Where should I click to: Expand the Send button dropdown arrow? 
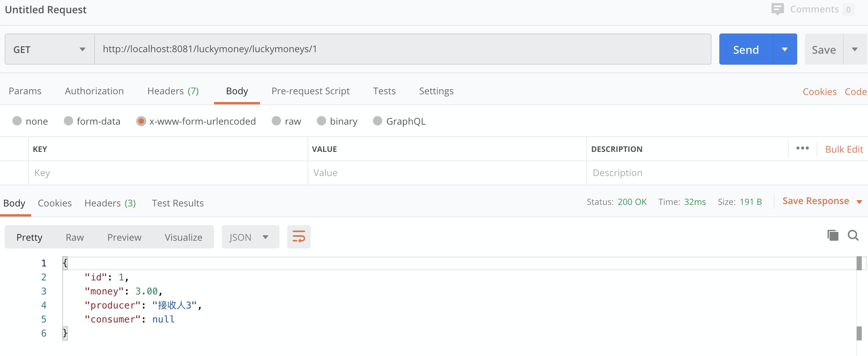(785, 49)
